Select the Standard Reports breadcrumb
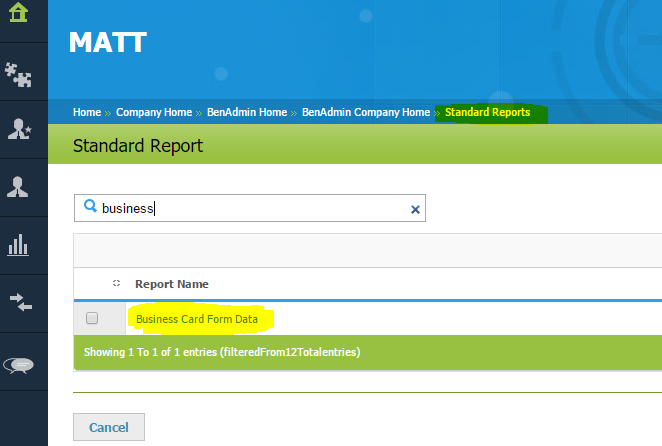662x446 pixels. (487, 113)
